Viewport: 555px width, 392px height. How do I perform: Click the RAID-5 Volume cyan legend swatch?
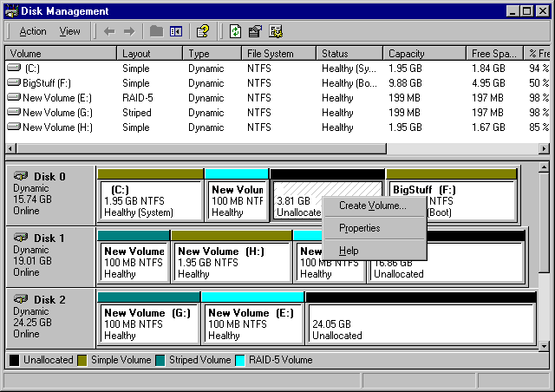[241, 360]
